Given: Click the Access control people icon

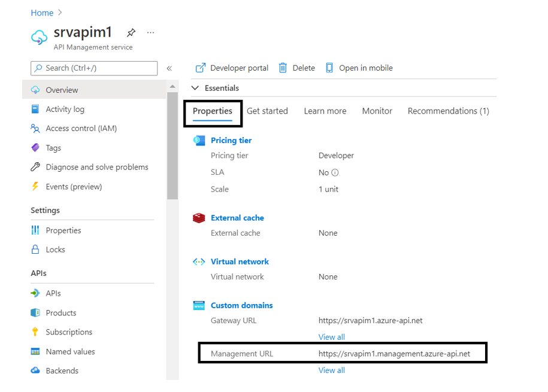Looking at the screenshot, I should click(x=35, y=128).
